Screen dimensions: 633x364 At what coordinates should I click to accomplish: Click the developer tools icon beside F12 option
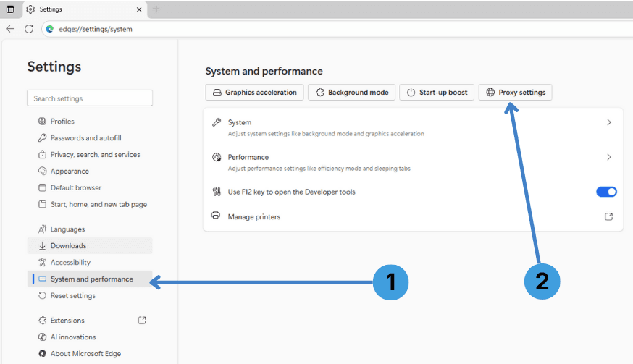click(217, 192)
